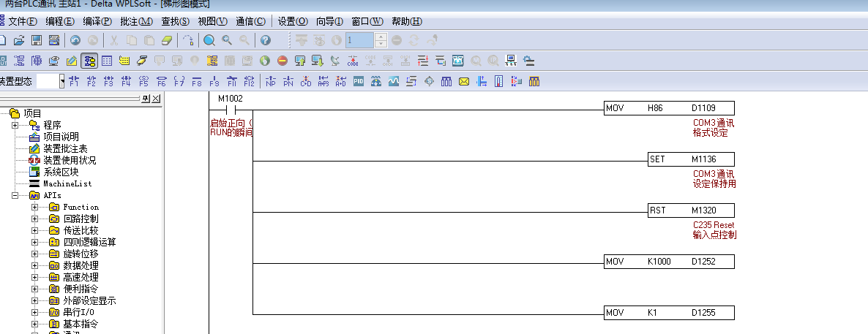This screenshot has width=868, height=334.
Task: Open the 通信(C) menu
Action: click(251, 21)
